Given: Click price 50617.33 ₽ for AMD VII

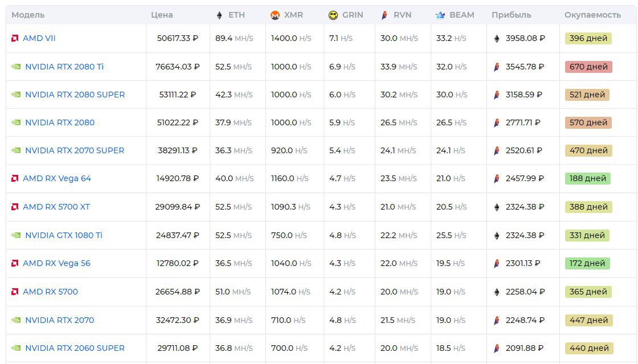Looking at the screenshot, I should (x=177, y=38).
